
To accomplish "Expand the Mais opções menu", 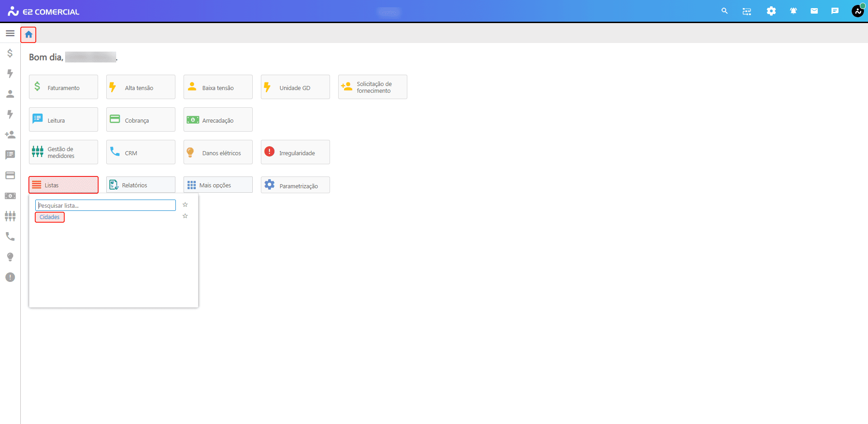I will pyautogui.click(x=218, y=185).
